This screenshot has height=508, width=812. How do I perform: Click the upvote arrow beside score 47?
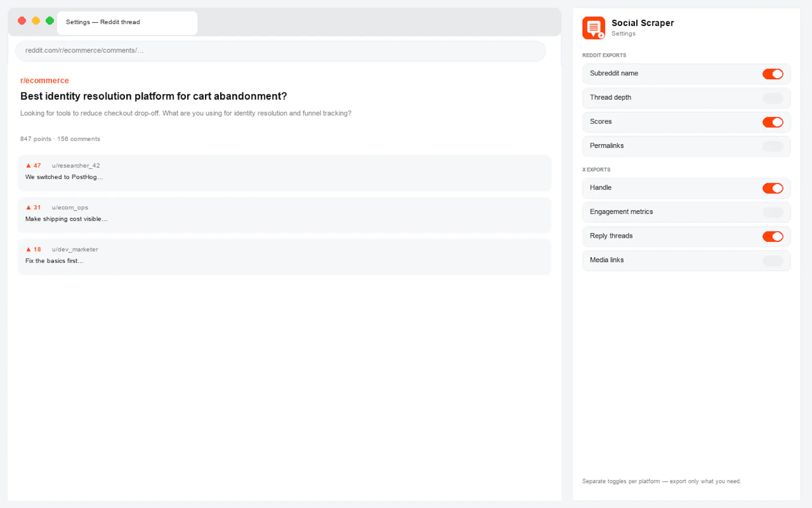pos(28,166)
